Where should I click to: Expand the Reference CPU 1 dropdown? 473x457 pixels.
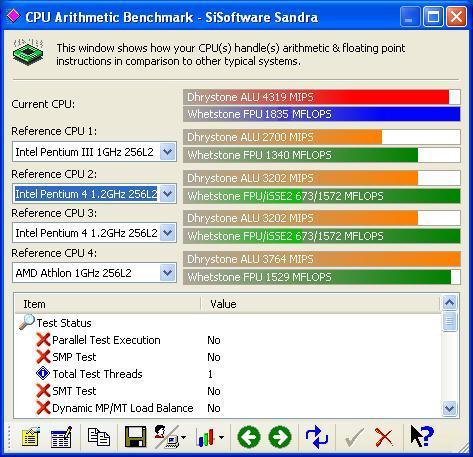(168, 152)
